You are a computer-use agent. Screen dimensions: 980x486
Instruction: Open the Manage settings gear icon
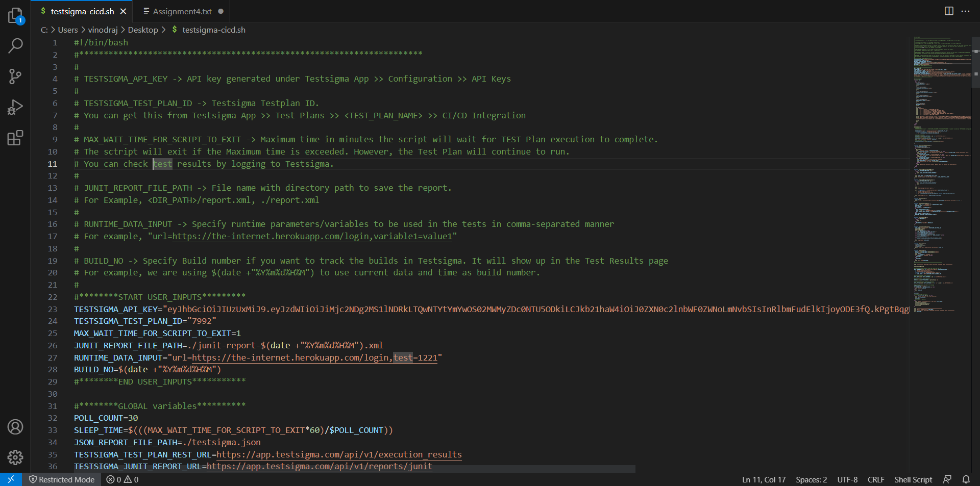coord(15,457)
